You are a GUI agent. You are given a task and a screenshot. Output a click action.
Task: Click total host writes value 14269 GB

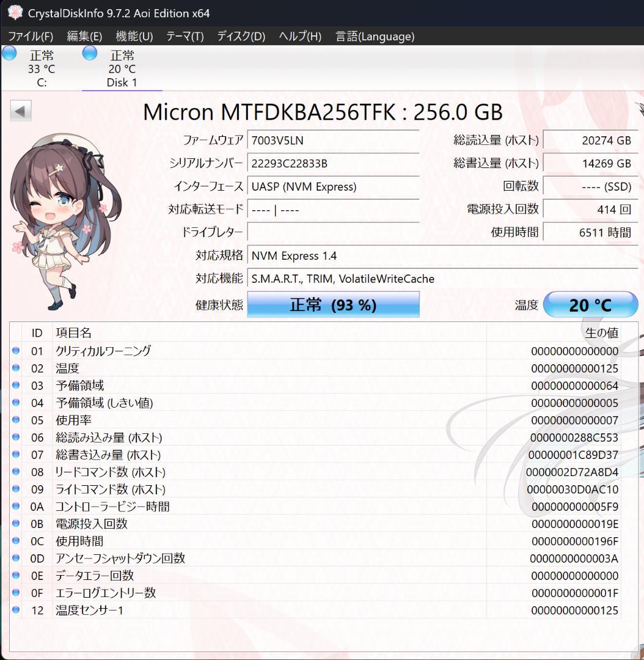coord(591,163)
